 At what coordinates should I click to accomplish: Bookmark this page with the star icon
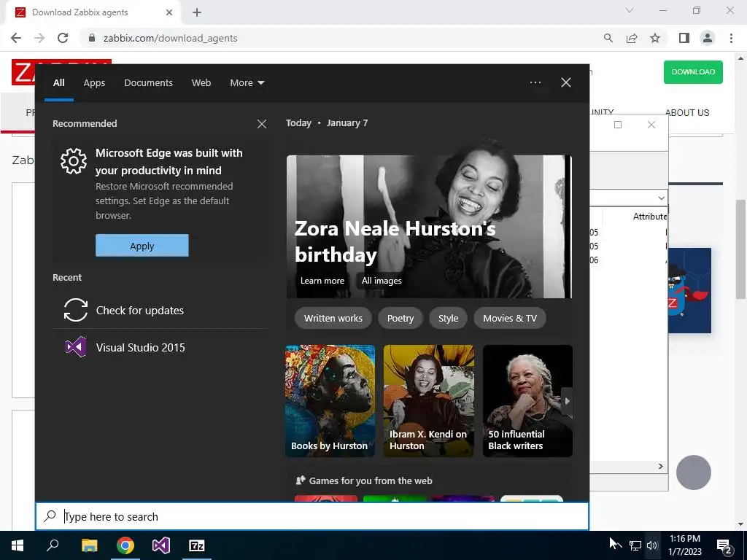pos(655,38)
